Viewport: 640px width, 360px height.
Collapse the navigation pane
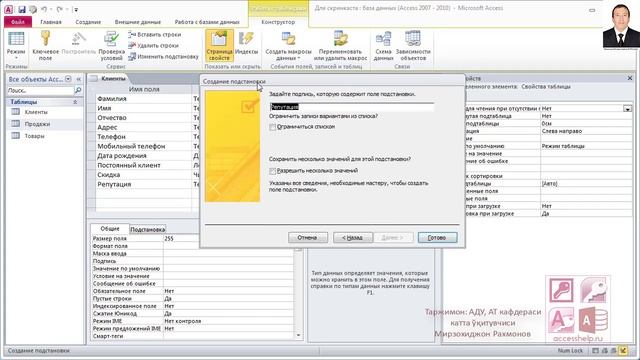[x=78, y=79]
